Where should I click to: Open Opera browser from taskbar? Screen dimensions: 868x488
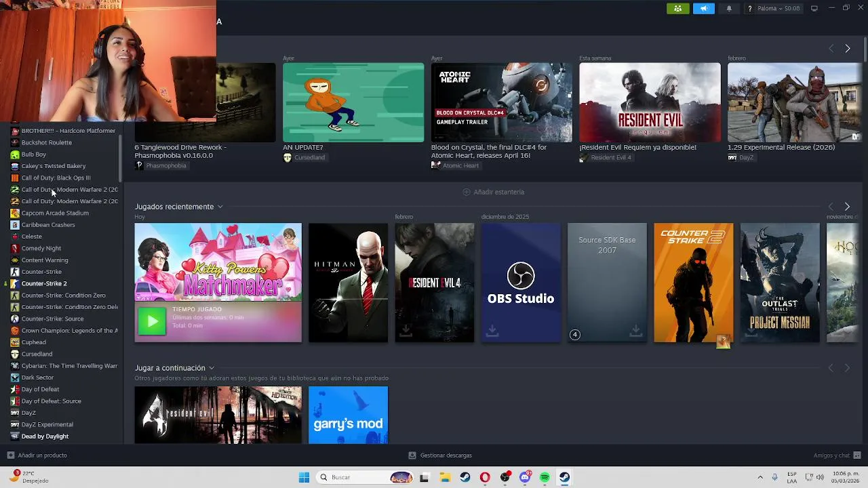485,477
